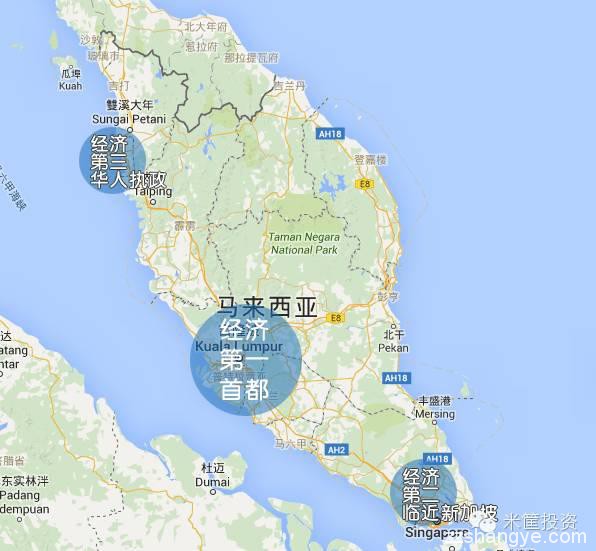Click the 北干 Pekan city marker dot
The height and width of the screenshot is (551, 596).
[x=394, y=326]
